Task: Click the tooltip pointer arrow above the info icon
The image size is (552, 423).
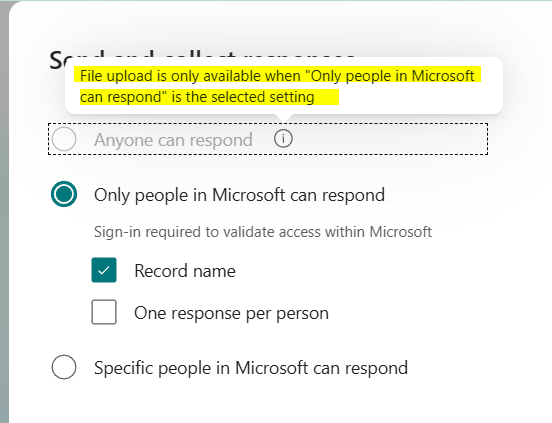Action: (284, 118)
